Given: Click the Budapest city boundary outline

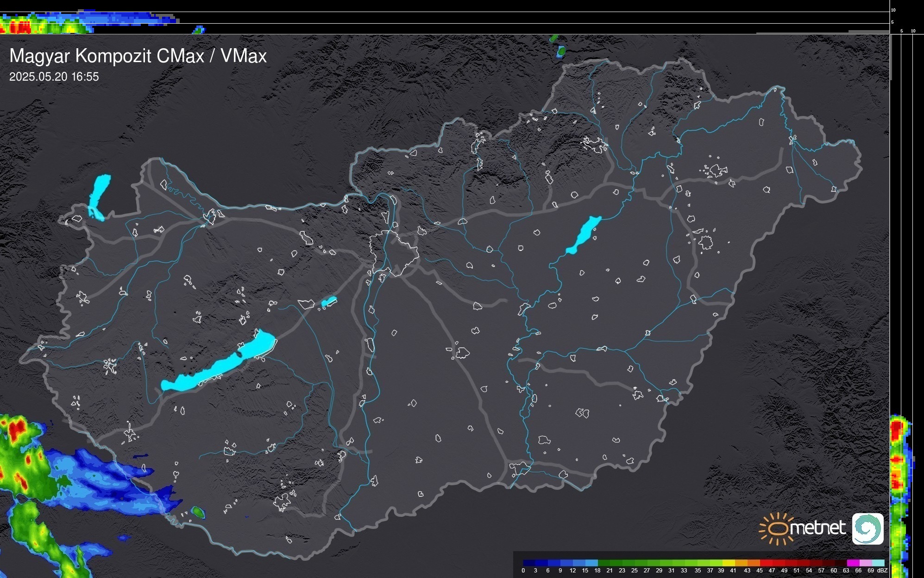Looking at the screenshot, I should [x=394, y=253].
